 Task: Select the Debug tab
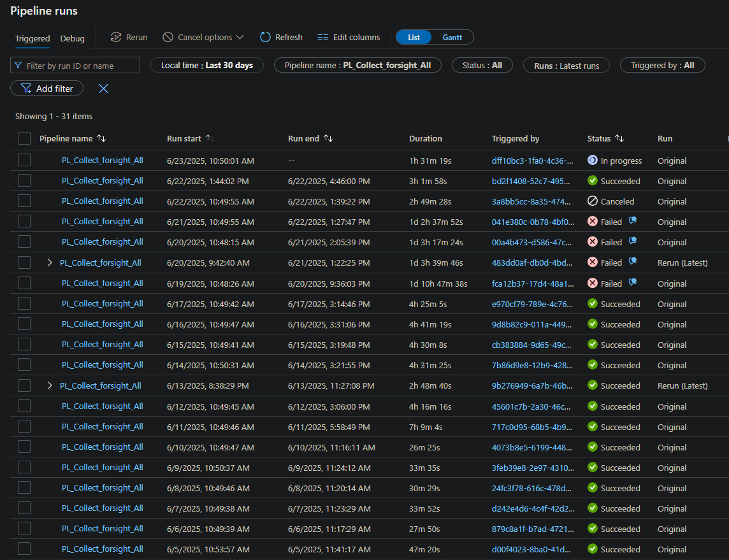(73, 39)
